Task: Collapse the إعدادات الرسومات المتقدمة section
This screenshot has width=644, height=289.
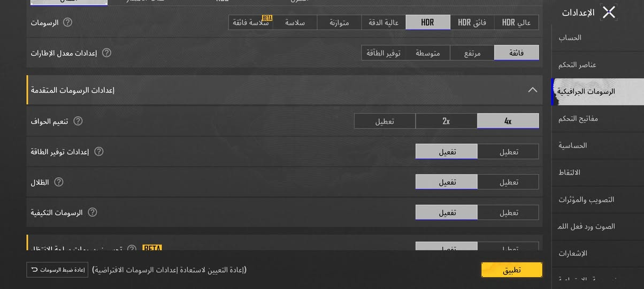Action: 532,90
